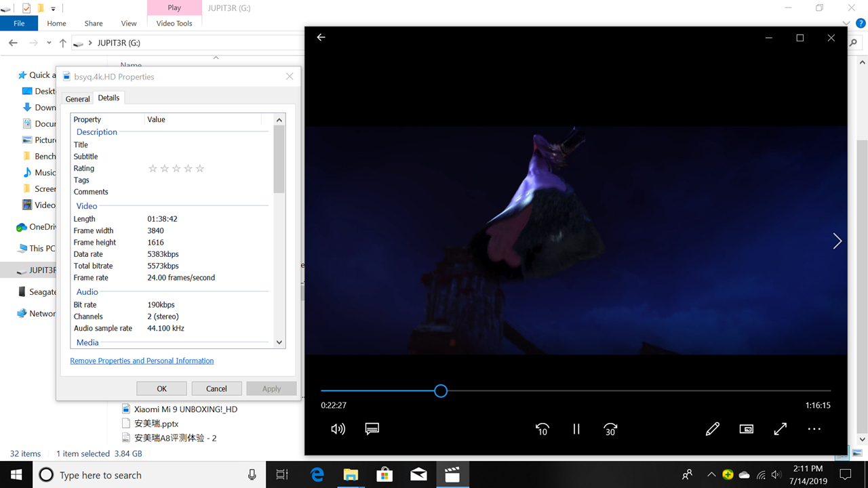Enter fullscreen in video player

click(780, 429)
